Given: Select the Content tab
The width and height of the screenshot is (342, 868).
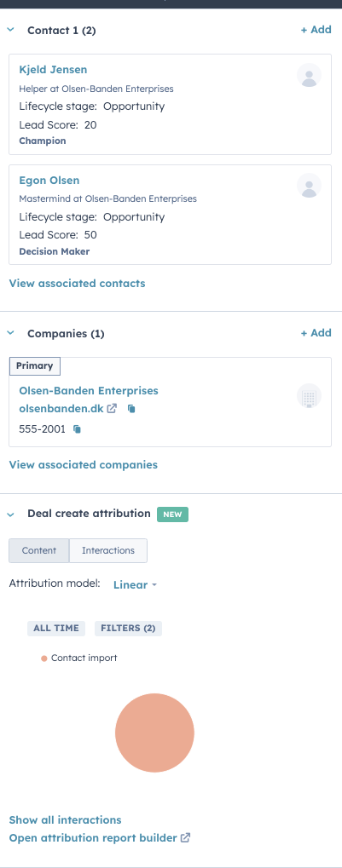Looking at the screenshot, I should tap(38, 551).
